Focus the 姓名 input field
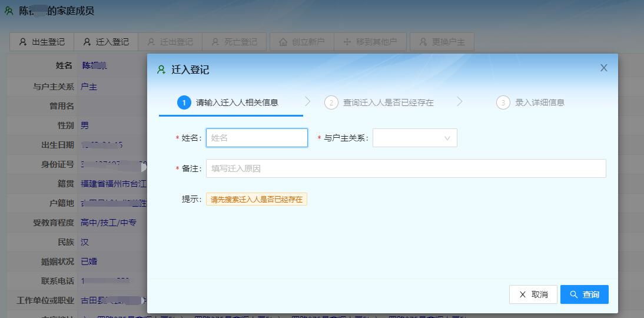Image resolution: width=644 pixels, height=318 pixels. (257, 138)
